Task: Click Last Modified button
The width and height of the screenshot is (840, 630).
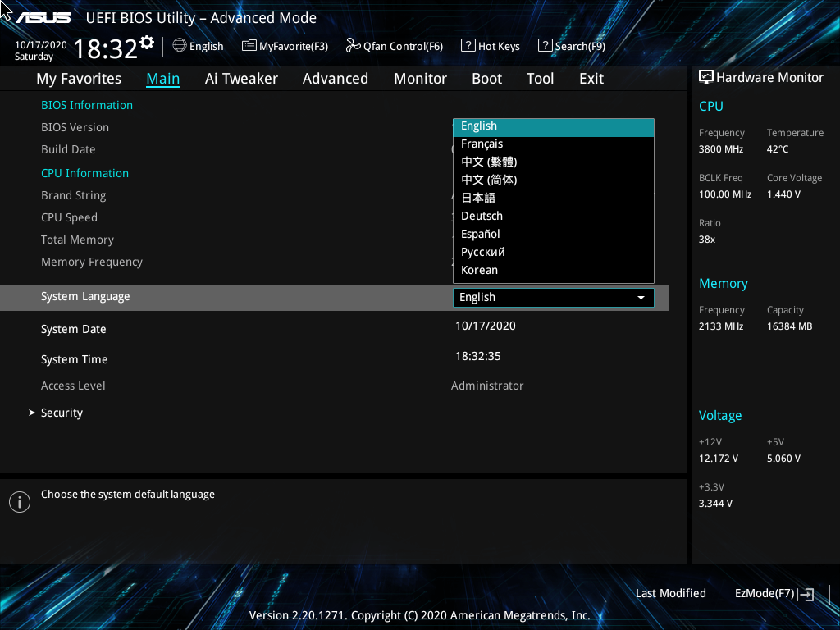Action: (x=671, y=594)
